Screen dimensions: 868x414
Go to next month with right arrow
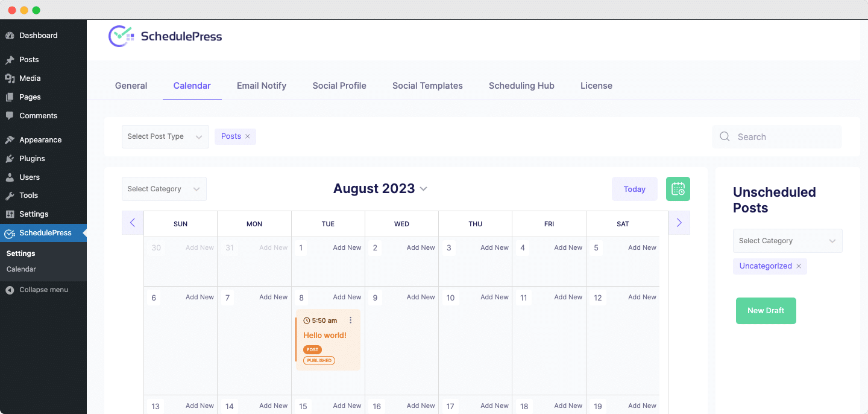click(x=679, y=223)
